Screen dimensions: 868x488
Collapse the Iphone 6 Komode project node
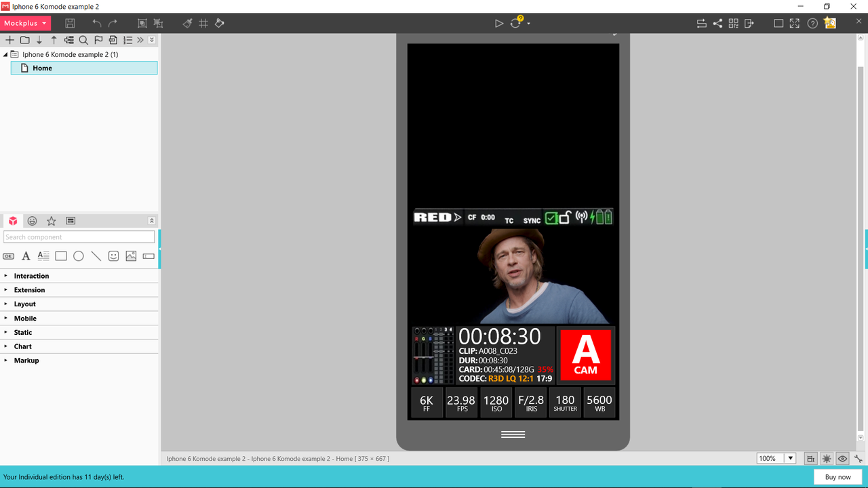(6, 54)
